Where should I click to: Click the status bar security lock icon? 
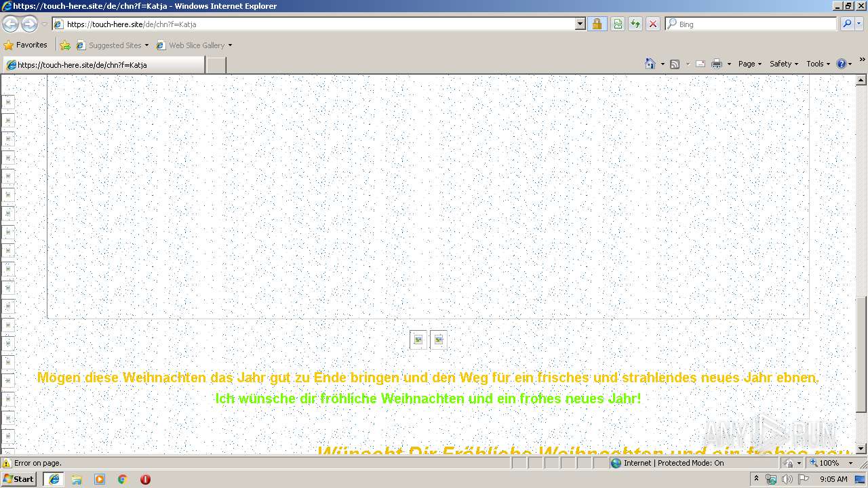click(x=789, y=464)
